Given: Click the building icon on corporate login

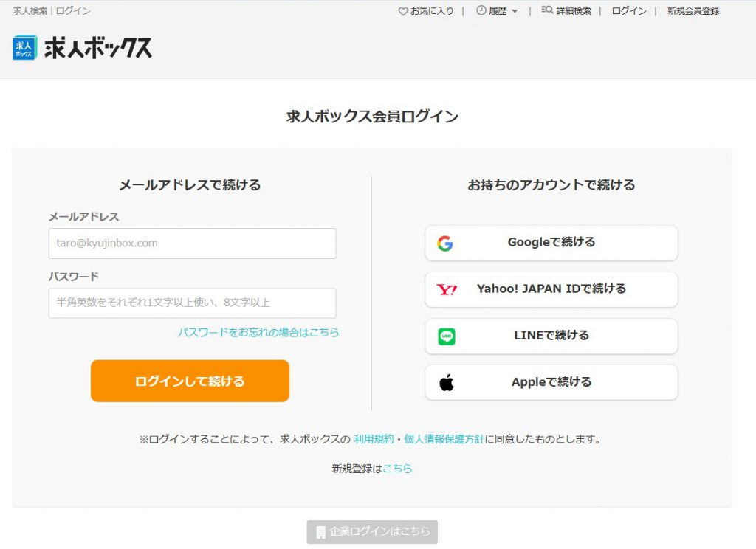Looking at the screenshot, I should [x=320, y=532].
